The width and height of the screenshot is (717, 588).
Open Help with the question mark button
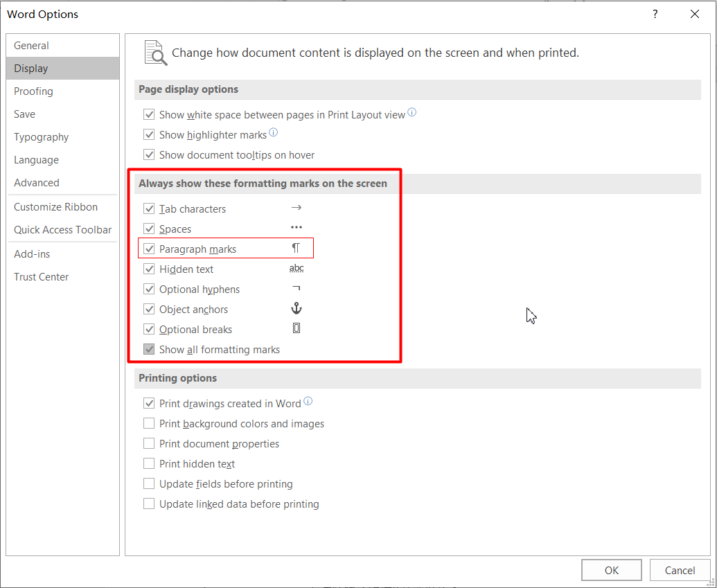coord(655,14)
